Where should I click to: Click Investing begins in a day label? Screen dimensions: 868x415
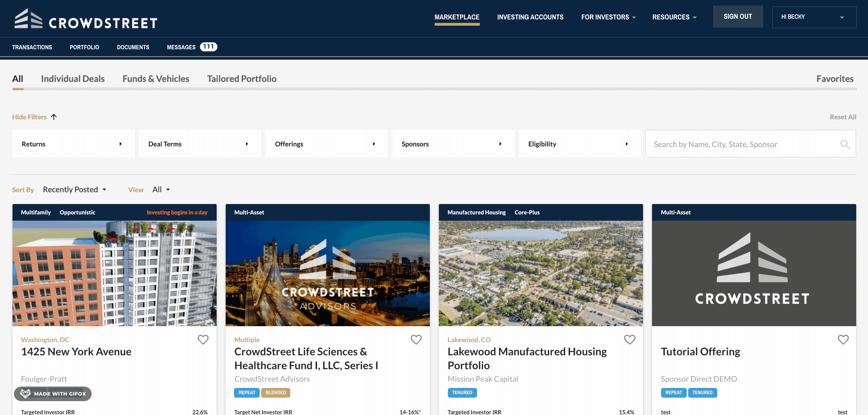(177, 212)
